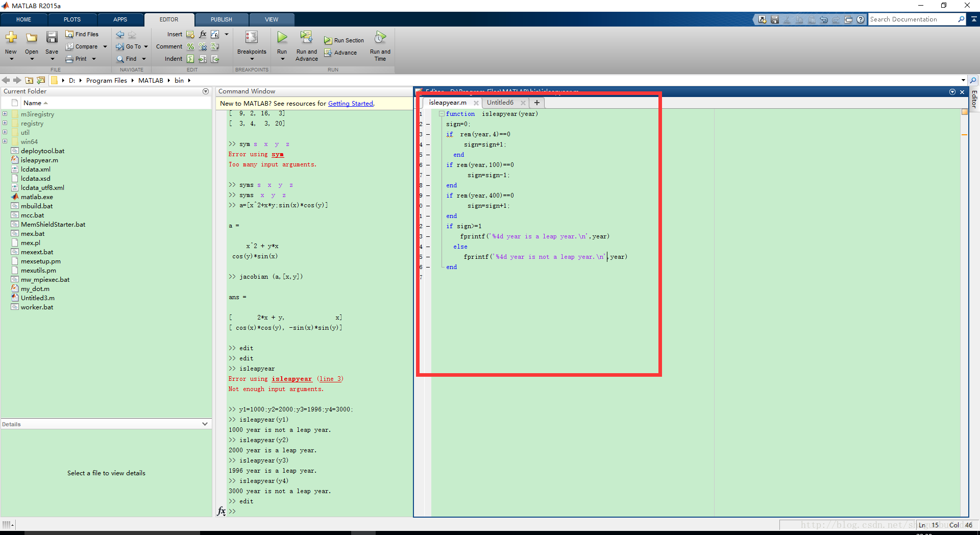Click the New Shortcut icon in quick access
The width and height of the screenshot is (980, 535).
pos(763,19)
